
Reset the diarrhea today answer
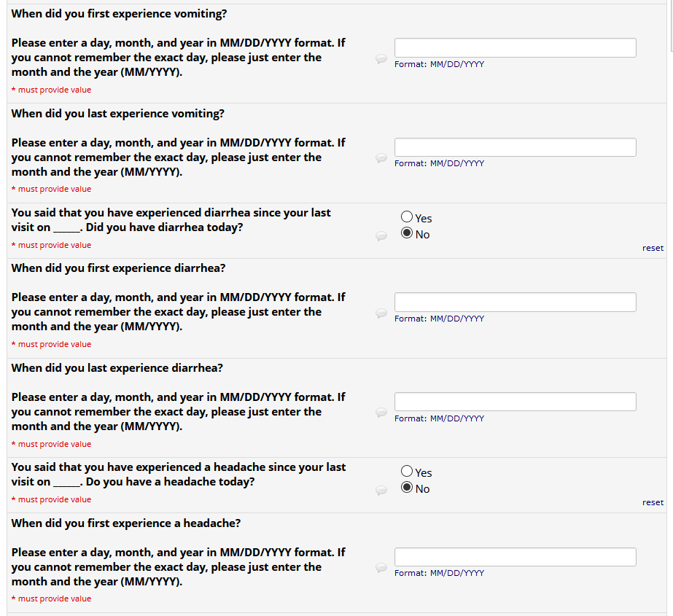653,248
